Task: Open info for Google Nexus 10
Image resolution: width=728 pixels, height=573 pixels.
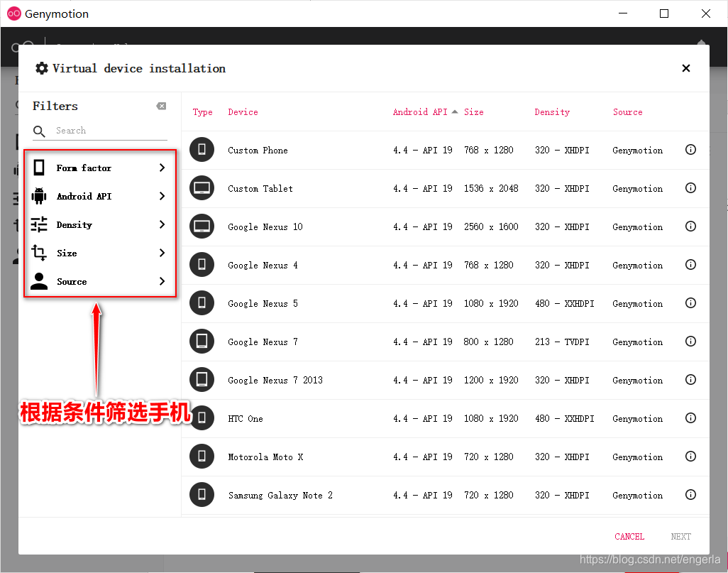Action: (x=690, y=227)
